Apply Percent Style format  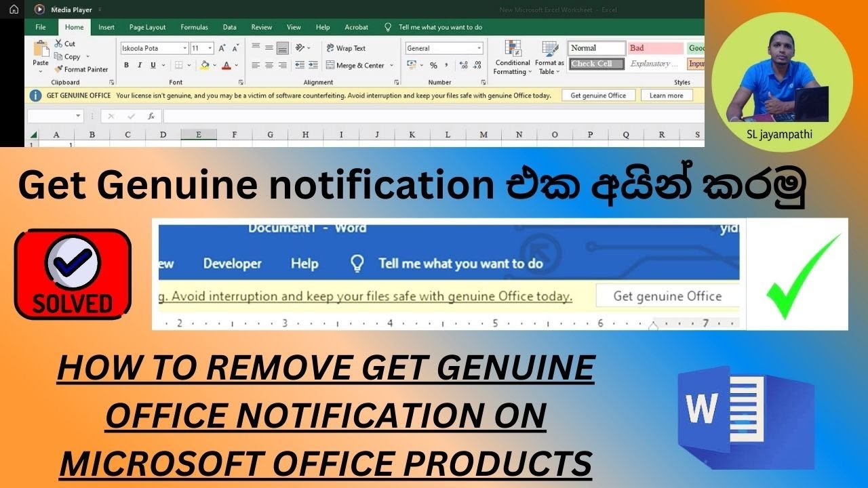click(433, 65)
